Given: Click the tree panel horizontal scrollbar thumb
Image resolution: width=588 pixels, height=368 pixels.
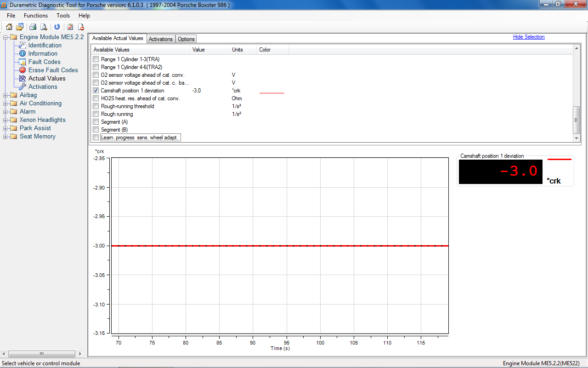Looking at the screenshot, I should (x=41, y=354).
